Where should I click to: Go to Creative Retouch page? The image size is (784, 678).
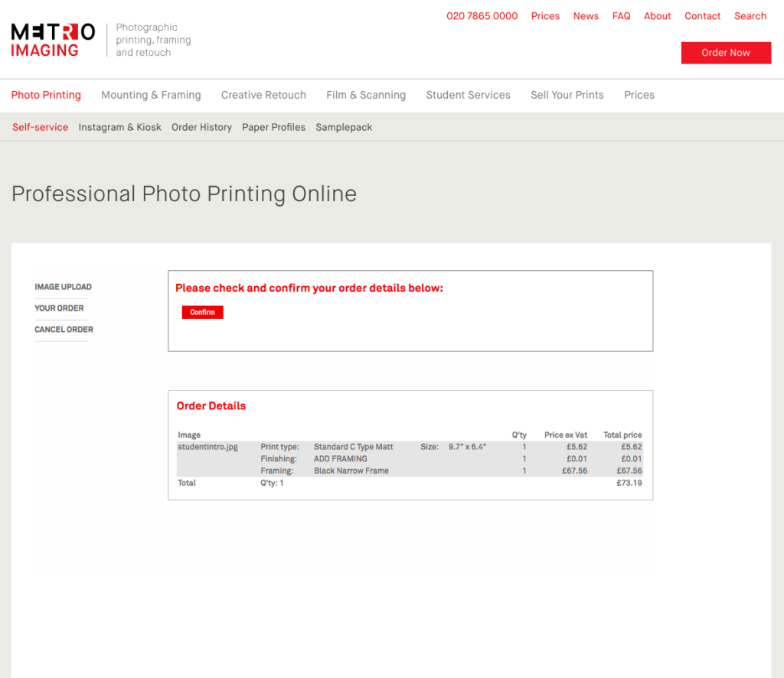263,95
